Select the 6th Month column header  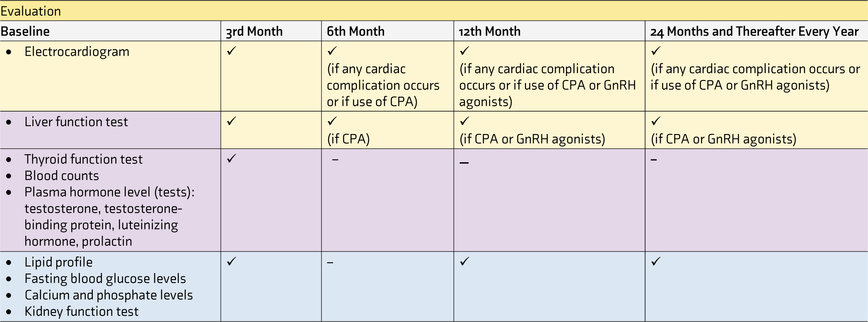click(x=355, y=32)
